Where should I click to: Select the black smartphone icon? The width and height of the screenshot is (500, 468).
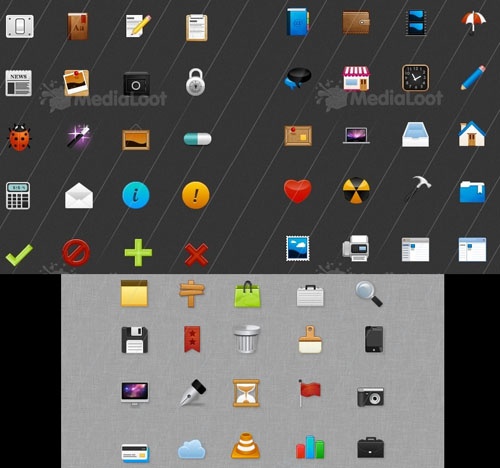click(374, 339)
